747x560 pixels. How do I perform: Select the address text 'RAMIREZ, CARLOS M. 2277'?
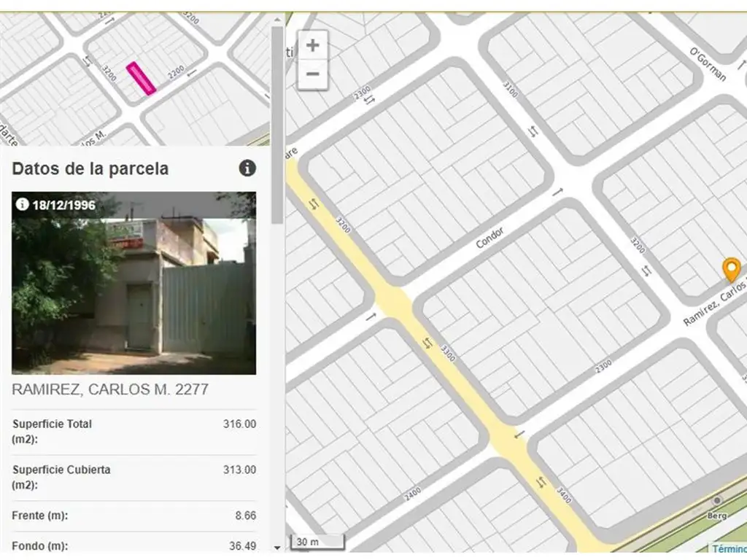110,389
